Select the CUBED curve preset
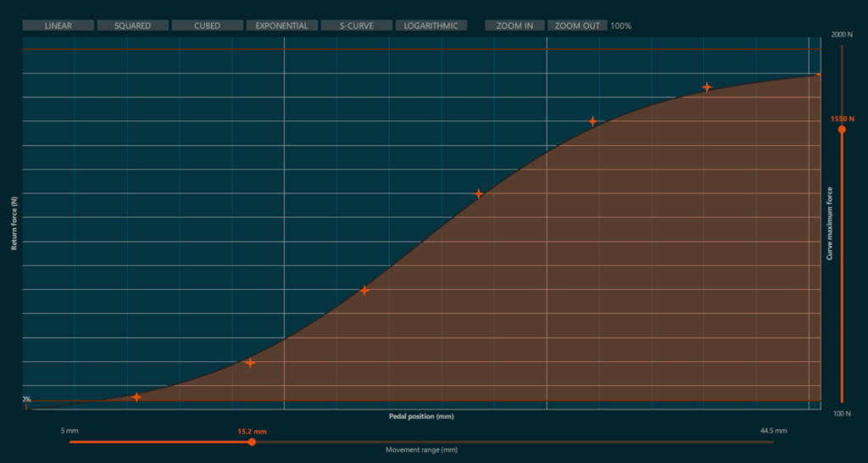The image size is (868, 463). coord(207,25)
